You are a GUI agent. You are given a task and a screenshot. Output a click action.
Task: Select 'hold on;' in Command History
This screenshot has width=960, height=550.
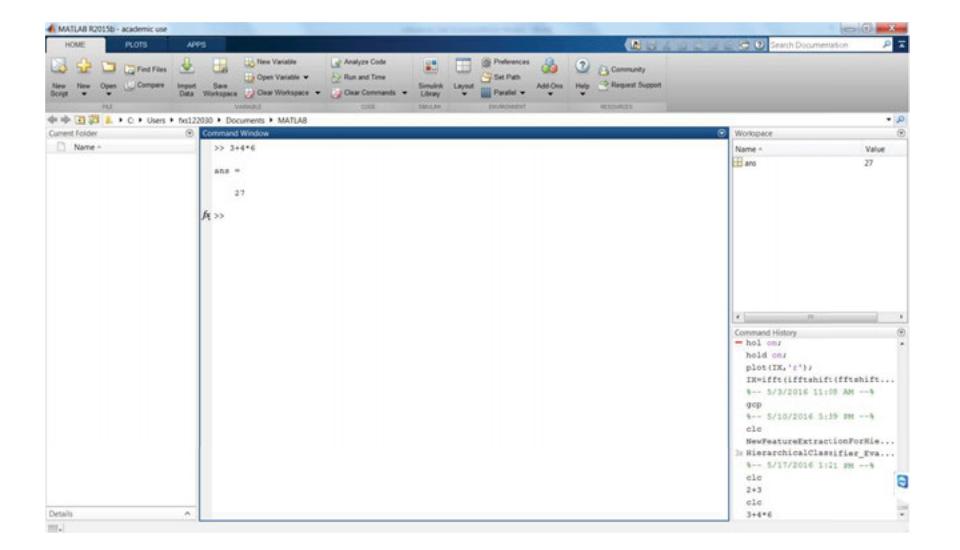pos(765,355)
